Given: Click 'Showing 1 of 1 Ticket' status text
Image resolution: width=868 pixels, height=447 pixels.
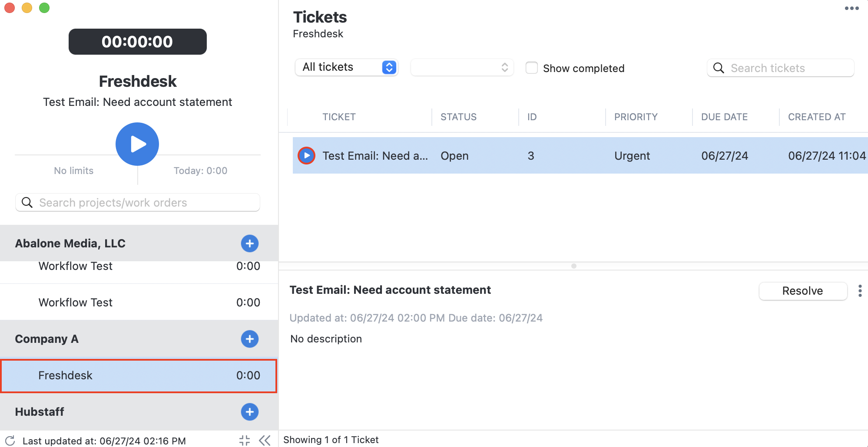Looking at the screenshot, I should pyautogui.click(x=331, y=440).
